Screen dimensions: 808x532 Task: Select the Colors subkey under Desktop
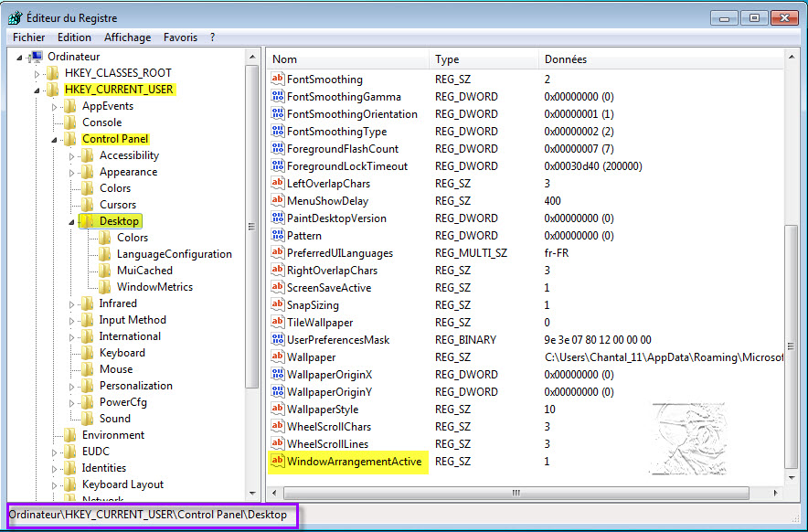click(133, 238)
